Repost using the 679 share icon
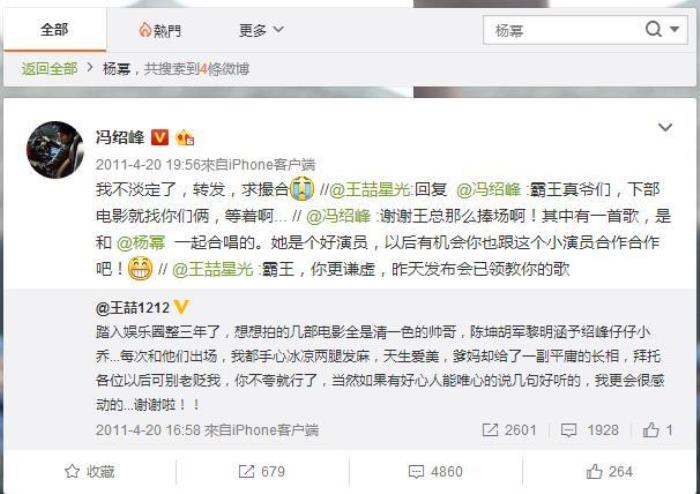 click(x=262, y=472)
